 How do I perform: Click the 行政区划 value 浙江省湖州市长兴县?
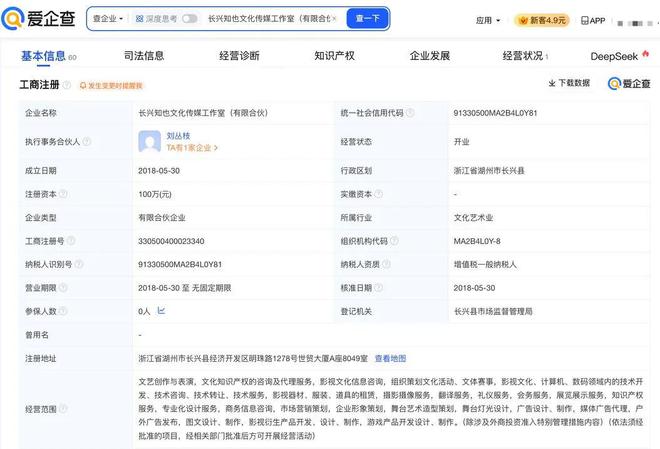pos(489,171)
